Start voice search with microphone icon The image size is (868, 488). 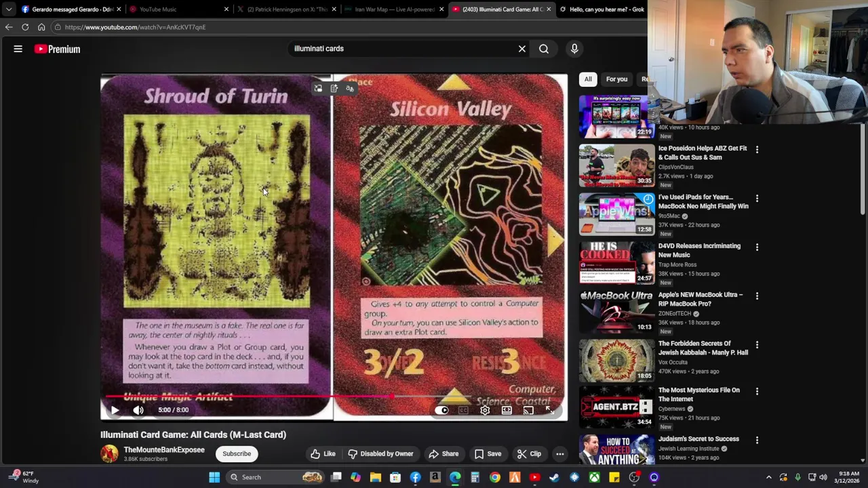[574, 49]
